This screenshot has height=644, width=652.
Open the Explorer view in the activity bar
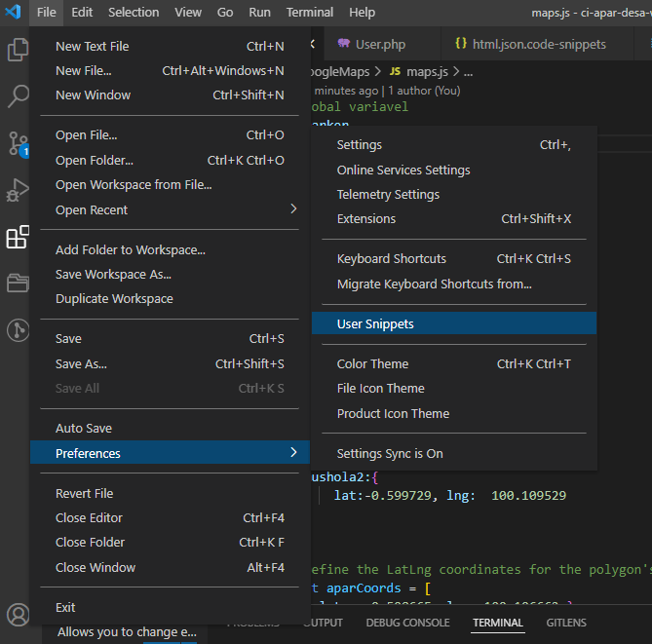(x=18, y=49)
